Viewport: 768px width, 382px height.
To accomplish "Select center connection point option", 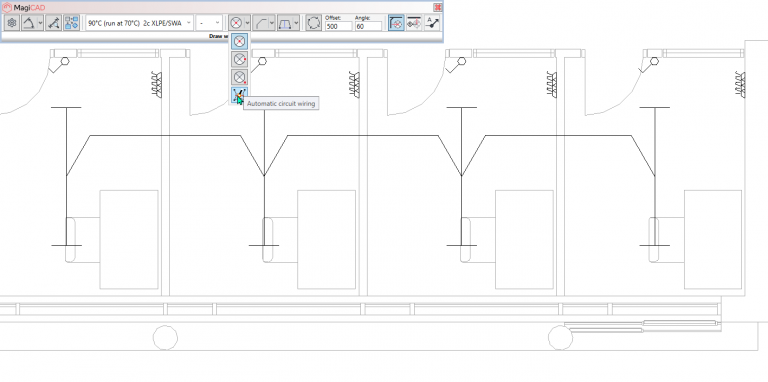I will coord(240,42).
